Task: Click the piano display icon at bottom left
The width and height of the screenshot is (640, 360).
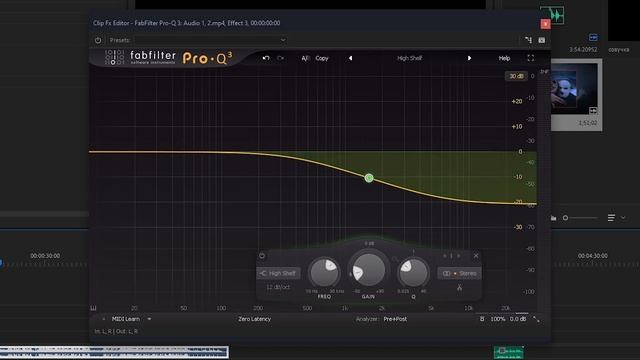Action: pos(93,308)
